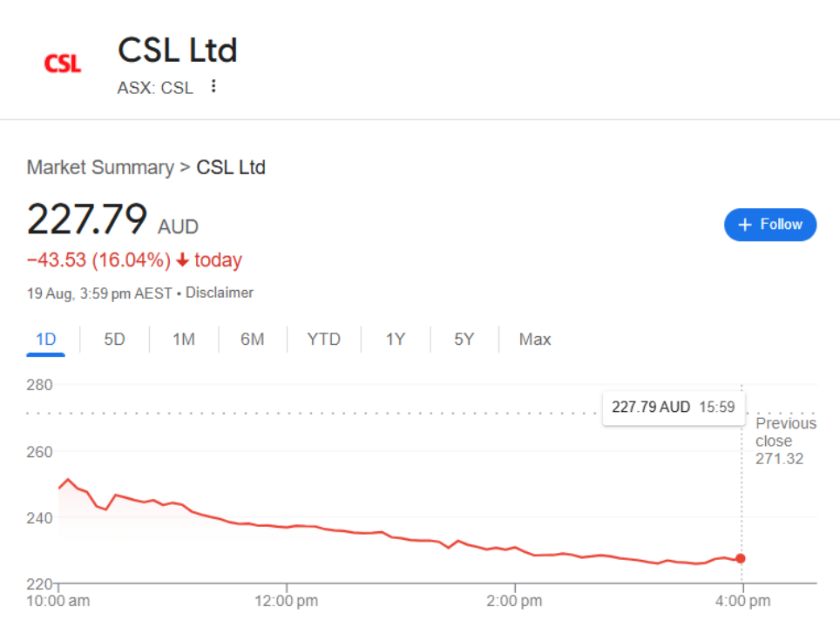
Task: Click the red end-point dot on the chart
Action: 741,558
